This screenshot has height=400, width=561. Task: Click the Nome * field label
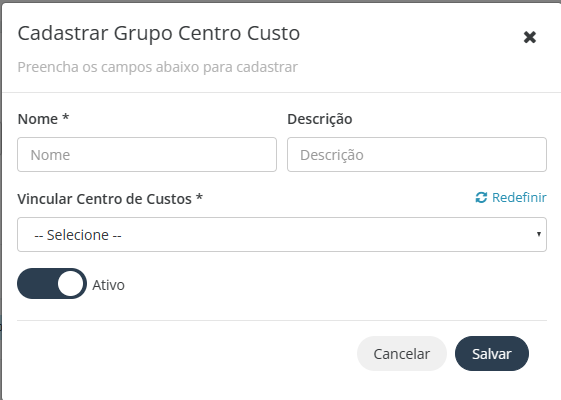pos(43,119)
